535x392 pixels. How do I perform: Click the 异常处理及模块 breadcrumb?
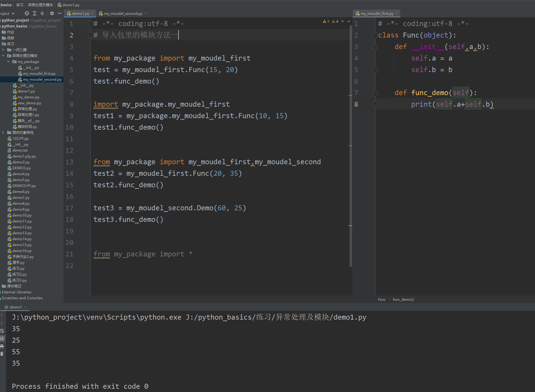(40, 5)
